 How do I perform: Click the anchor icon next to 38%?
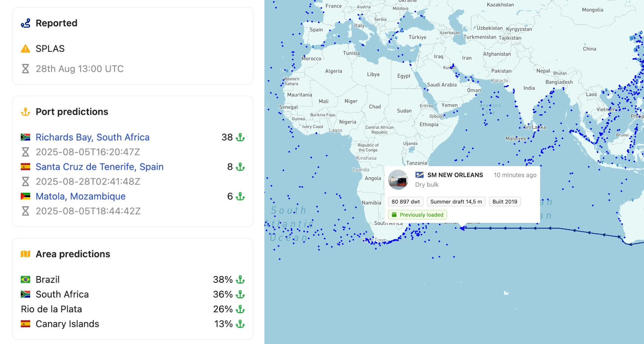[240, 279]
